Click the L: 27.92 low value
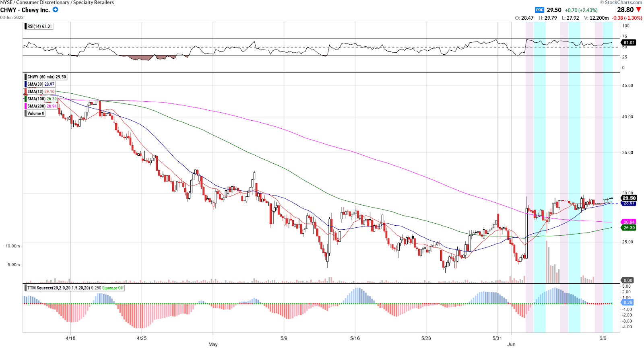Viewport: 644px width, 348px height. point(570,18)
